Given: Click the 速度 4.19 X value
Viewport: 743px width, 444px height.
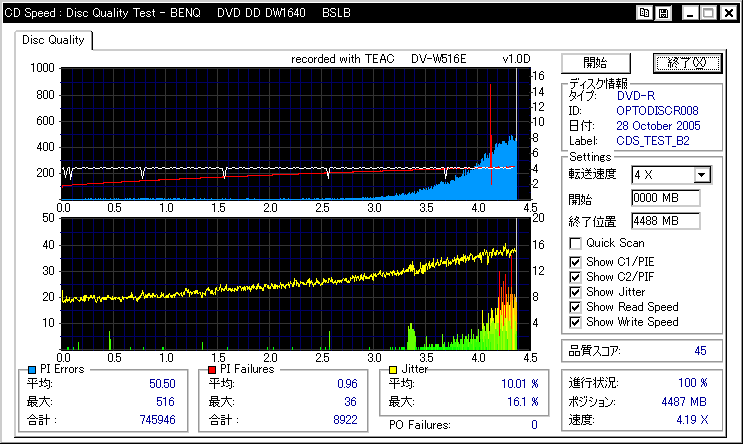Looking at the screenshot, I should (x=692, y=420).
